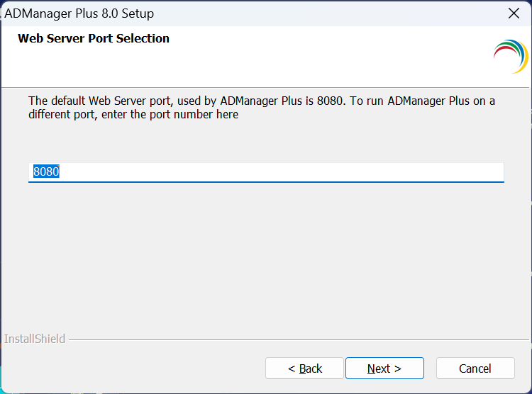Click the highlighted 8080 value in the field
The image size is (532, 394).
tap(46, 172)
